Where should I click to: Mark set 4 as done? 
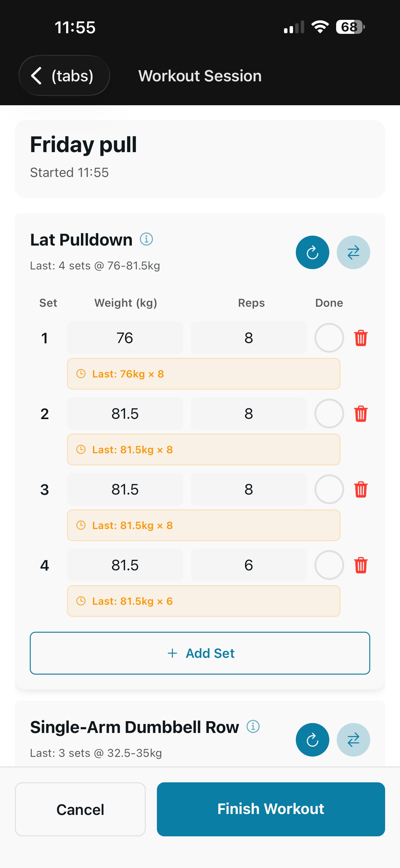pos(329,565)
